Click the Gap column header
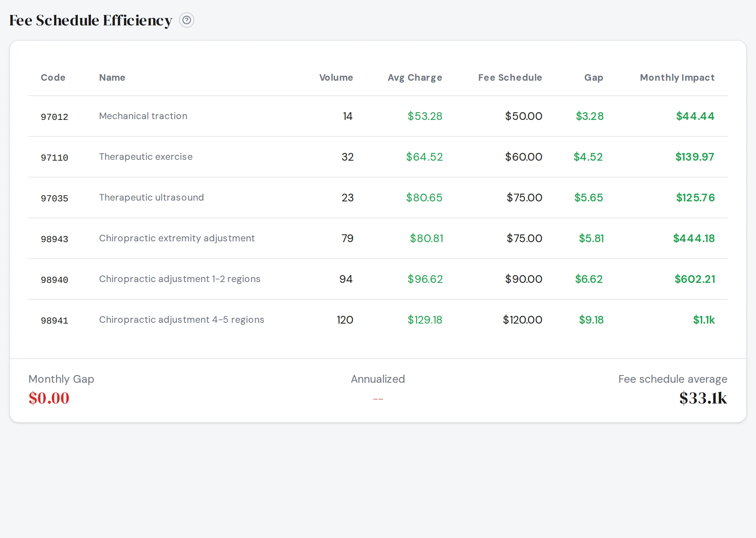756x538 pixels. point(594,78)
